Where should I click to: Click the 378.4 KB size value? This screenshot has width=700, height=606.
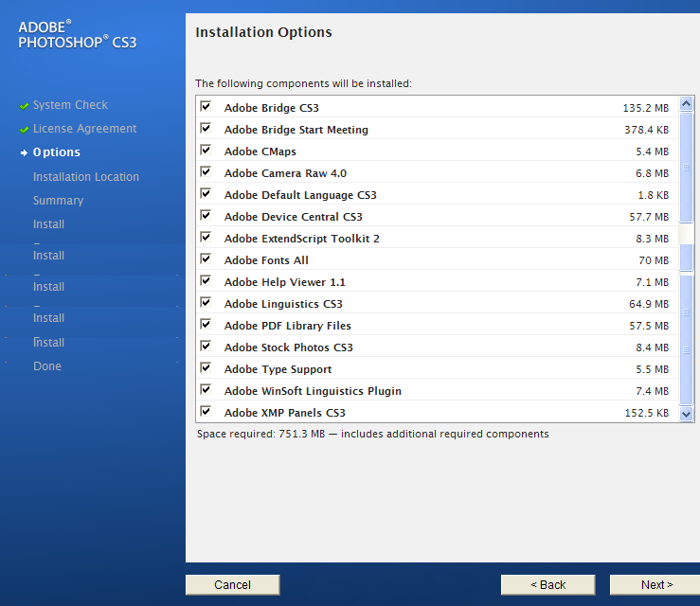coord(646,130)
